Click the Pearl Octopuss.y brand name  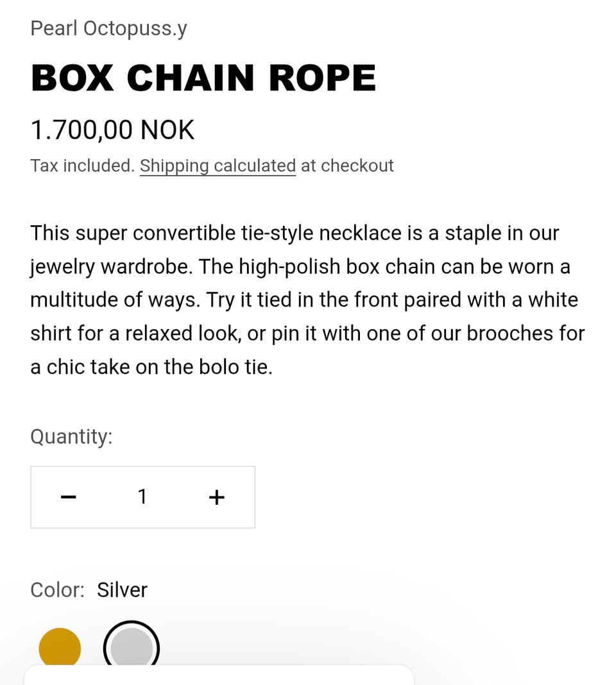108,28
